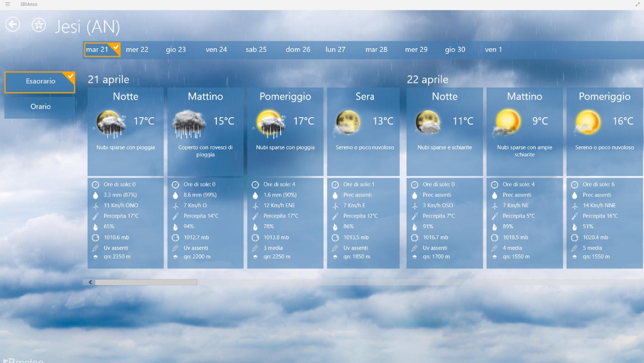This screenshot has height=363, width=644.
Task: Click the back arrow icon
Action: coord(13,24)
